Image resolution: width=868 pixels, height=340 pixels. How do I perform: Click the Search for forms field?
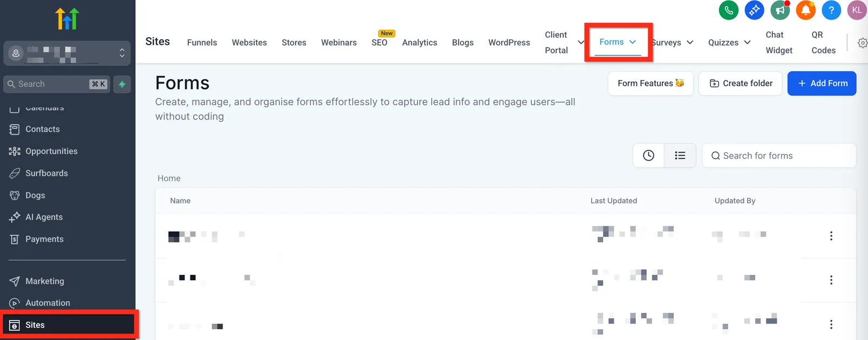tap(779, 156)
